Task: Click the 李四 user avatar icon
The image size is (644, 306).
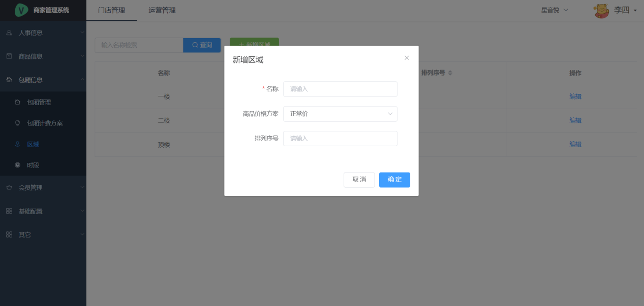Action: point(602,11)
